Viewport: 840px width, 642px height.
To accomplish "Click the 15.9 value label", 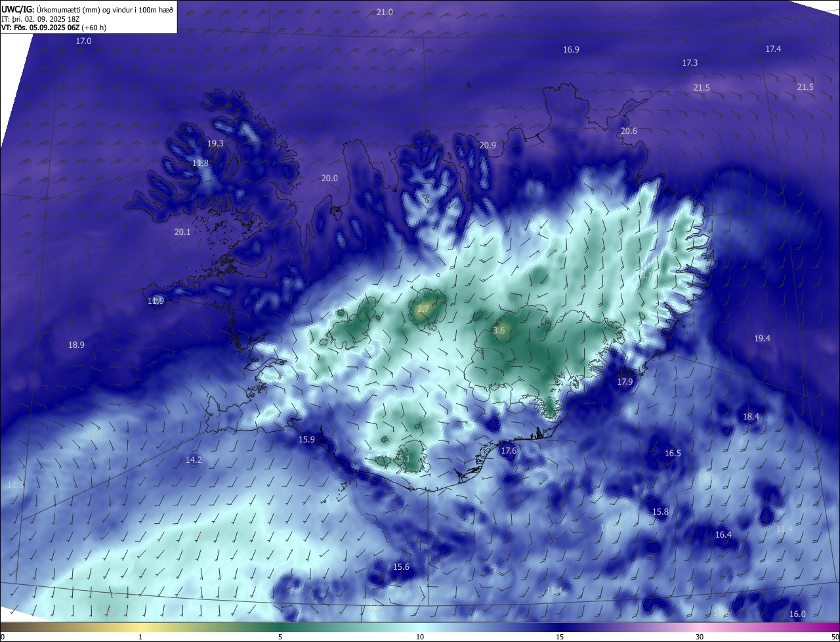I will click(x=306, y=440).
